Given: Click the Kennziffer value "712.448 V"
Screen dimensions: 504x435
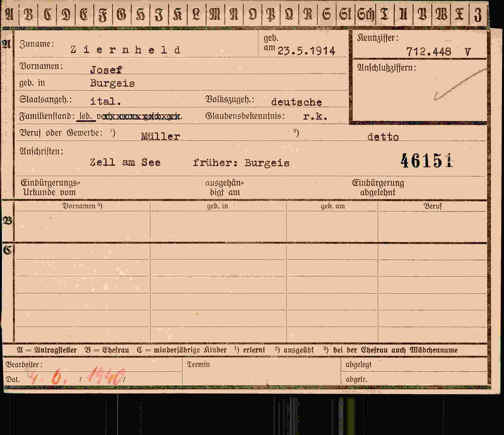Looking at the screenshot, I should click(439, 52).
